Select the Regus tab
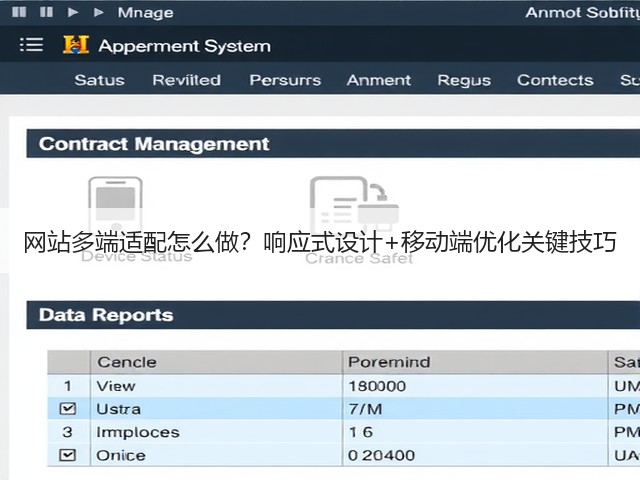The image size is (640, 480). click(464, 80)
